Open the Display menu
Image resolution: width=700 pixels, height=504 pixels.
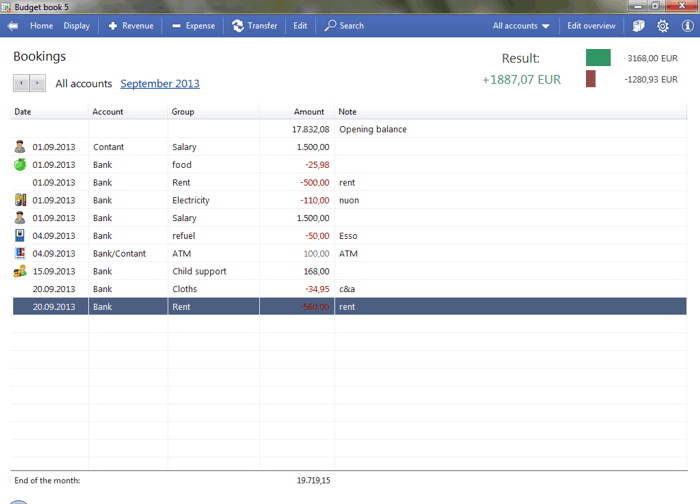click(76, 26)
